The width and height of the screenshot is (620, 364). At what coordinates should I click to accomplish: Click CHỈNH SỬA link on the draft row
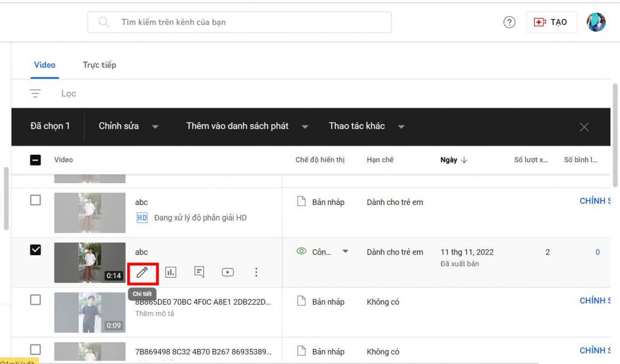tap(594, 301)
